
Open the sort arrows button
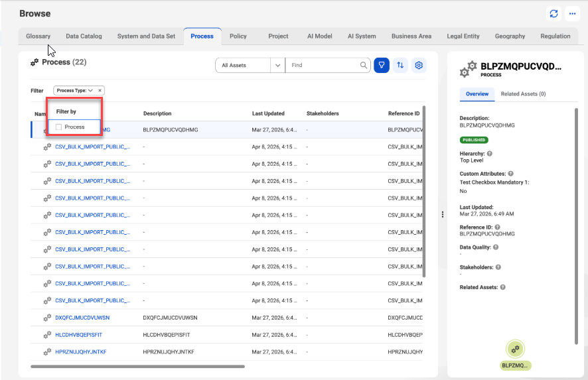400,65
